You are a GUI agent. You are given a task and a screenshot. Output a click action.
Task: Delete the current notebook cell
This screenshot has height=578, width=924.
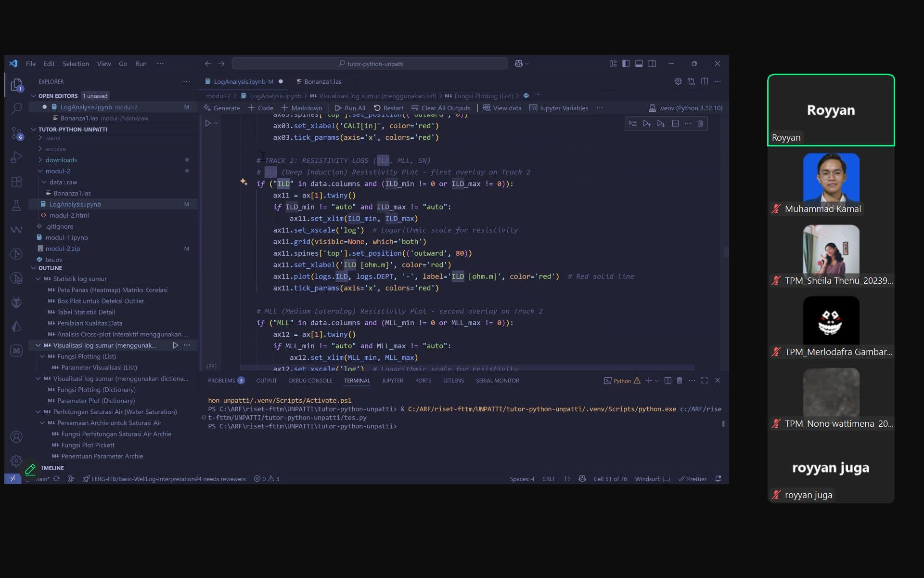click(700, 123)
